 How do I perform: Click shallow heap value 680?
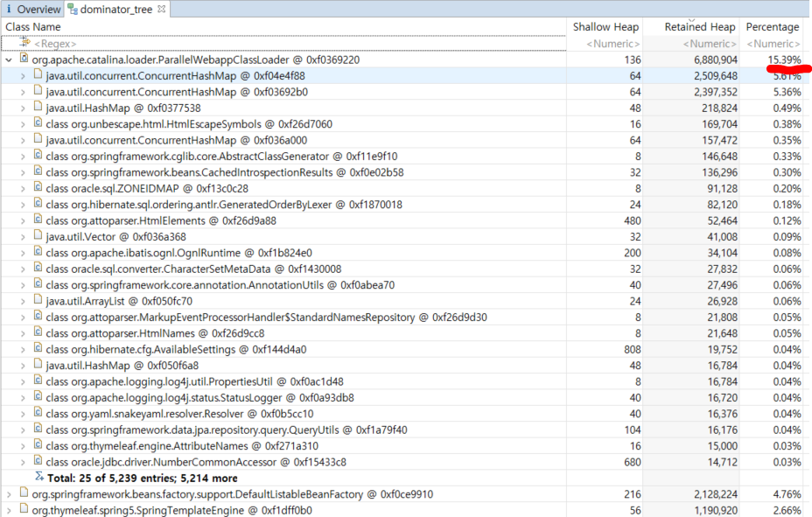click(633, 462)
